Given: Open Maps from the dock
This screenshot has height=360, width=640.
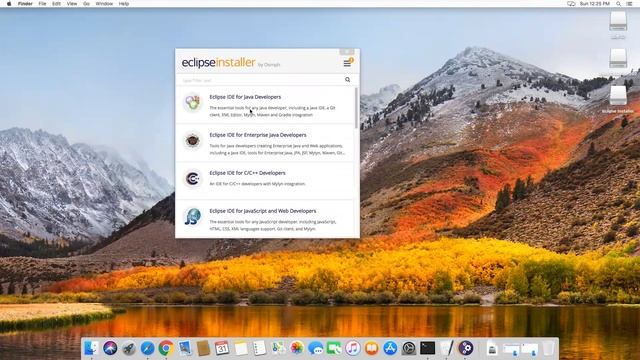Looking at the screenshot, I should tap(278, 348).
